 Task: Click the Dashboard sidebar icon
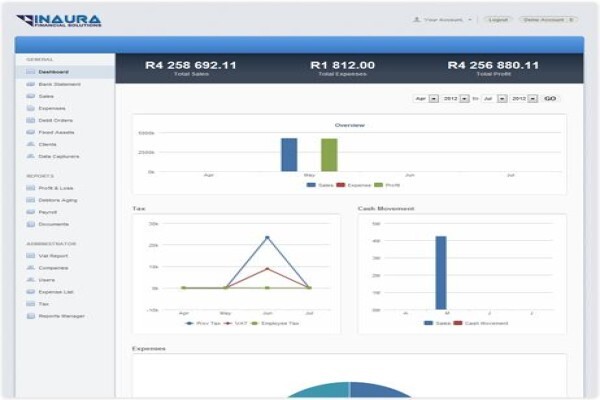tap(30, 72)
